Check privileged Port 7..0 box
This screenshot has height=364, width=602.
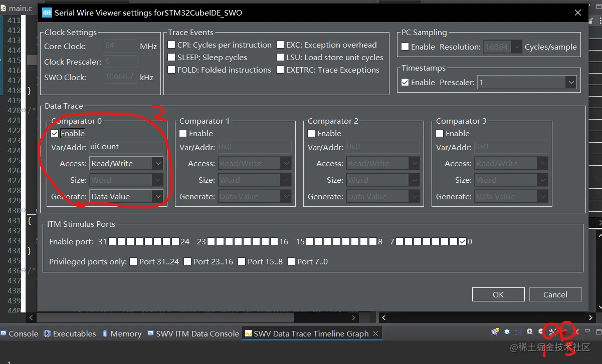pos(291,262)
